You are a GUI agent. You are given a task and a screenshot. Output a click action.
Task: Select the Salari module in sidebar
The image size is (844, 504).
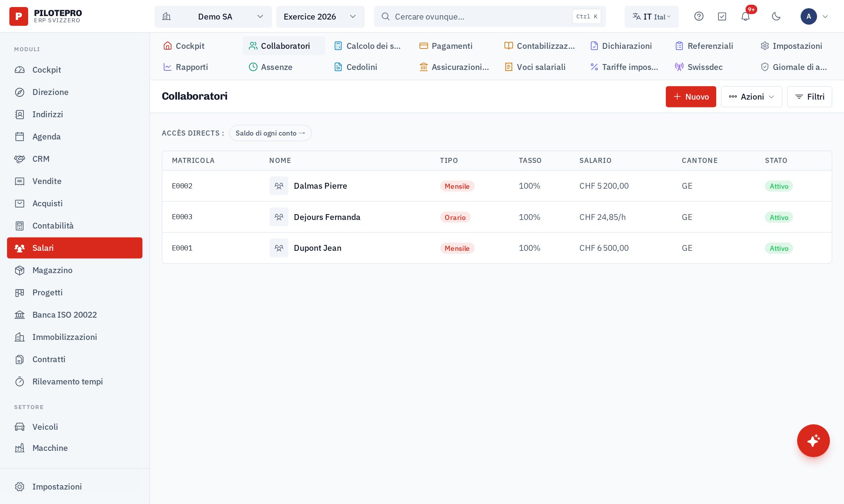coord(75,248)
